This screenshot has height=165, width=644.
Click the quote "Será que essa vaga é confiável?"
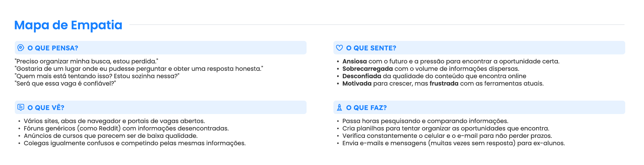[65, 84]
